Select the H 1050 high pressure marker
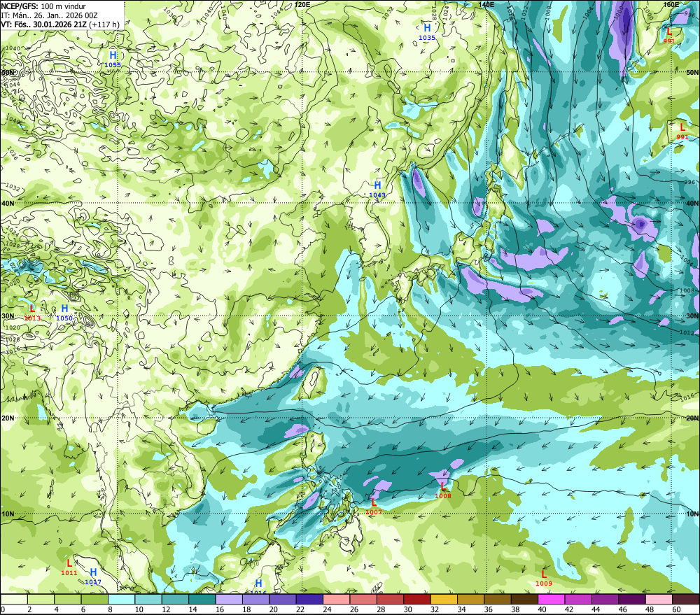Viewport: 700px width, 615px height. click(x=64, y=312)
